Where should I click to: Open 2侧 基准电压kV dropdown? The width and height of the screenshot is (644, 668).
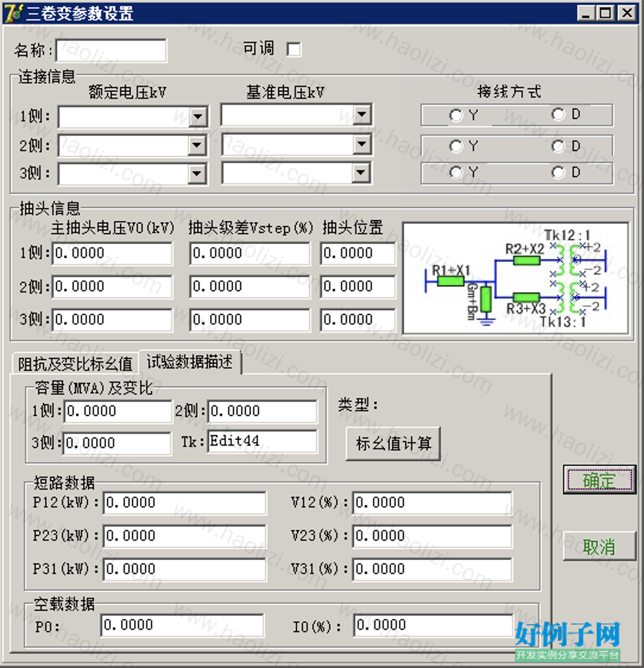point(362,144)
